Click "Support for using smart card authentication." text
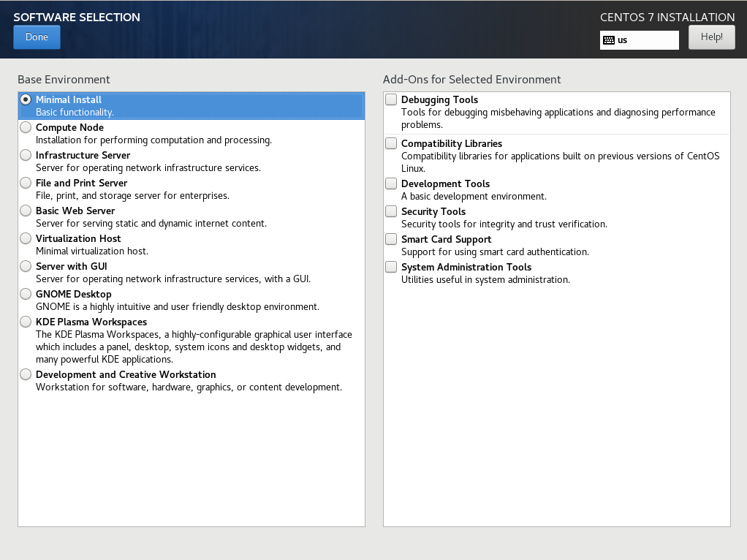 tap(495, 251)
